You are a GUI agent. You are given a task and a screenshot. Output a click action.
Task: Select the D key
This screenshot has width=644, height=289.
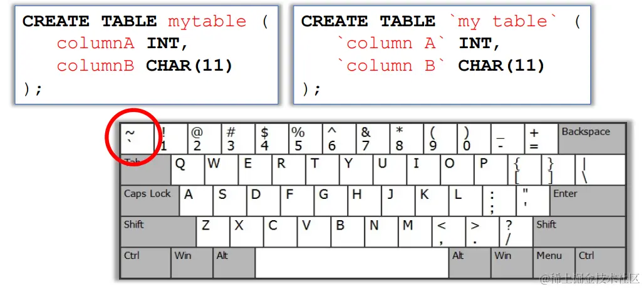tap(264, 200)
